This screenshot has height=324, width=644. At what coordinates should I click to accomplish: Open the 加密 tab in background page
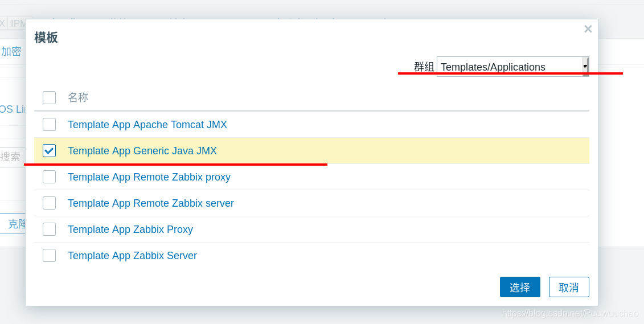[x=11, y=51]
